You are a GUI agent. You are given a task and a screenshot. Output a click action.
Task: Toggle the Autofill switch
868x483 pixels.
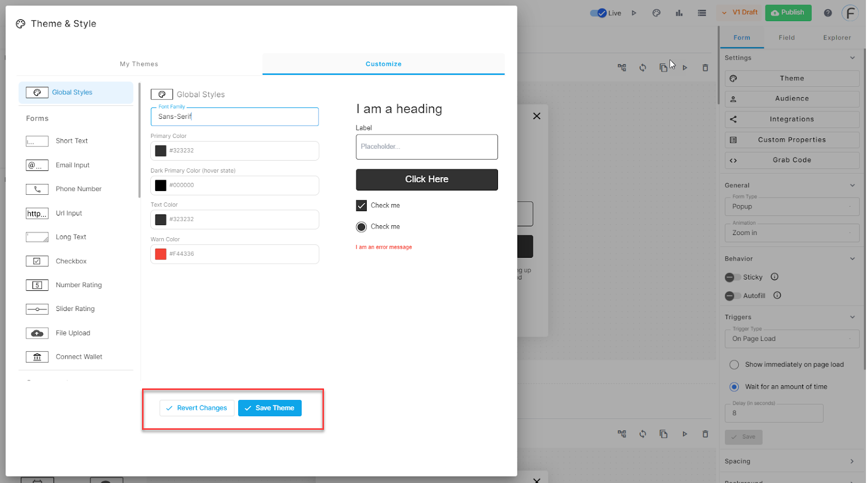pos(733,296)
